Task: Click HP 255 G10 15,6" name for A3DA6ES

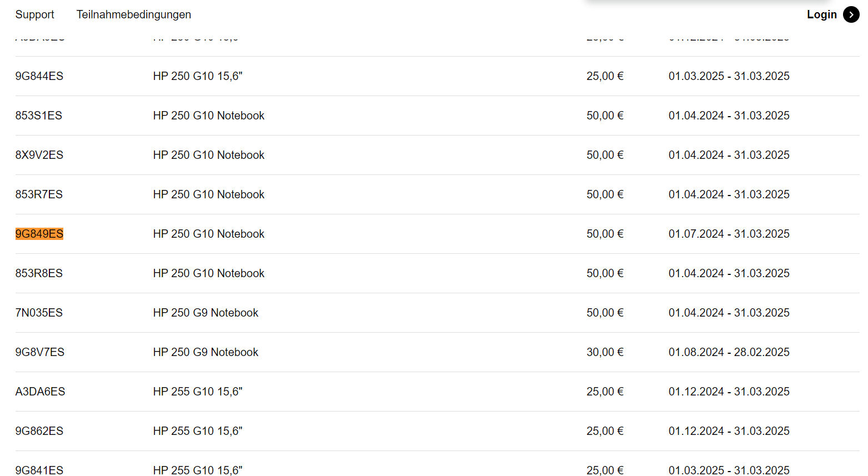Action: (x=198, y=392)
